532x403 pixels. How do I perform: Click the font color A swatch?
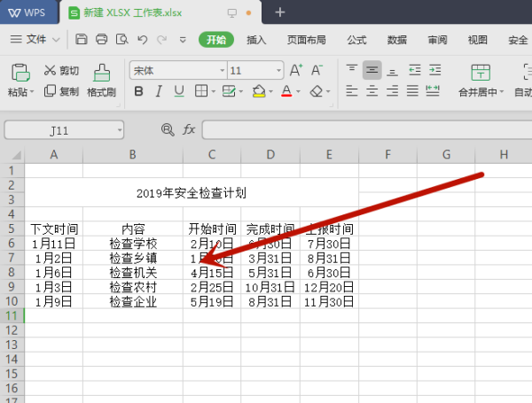pyautogui.click(x=286, y=90)
